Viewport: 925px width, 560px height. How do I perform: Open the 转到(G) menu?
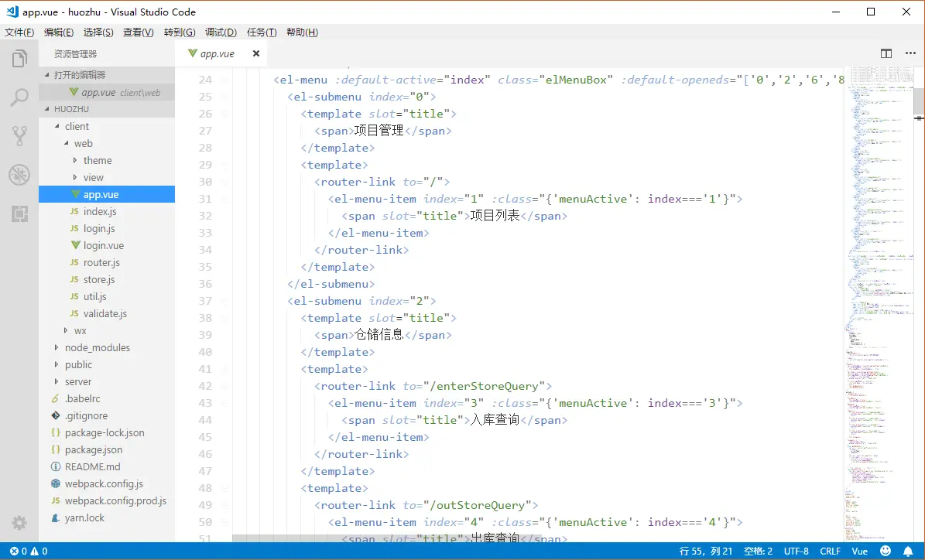[x=180, y=32]
